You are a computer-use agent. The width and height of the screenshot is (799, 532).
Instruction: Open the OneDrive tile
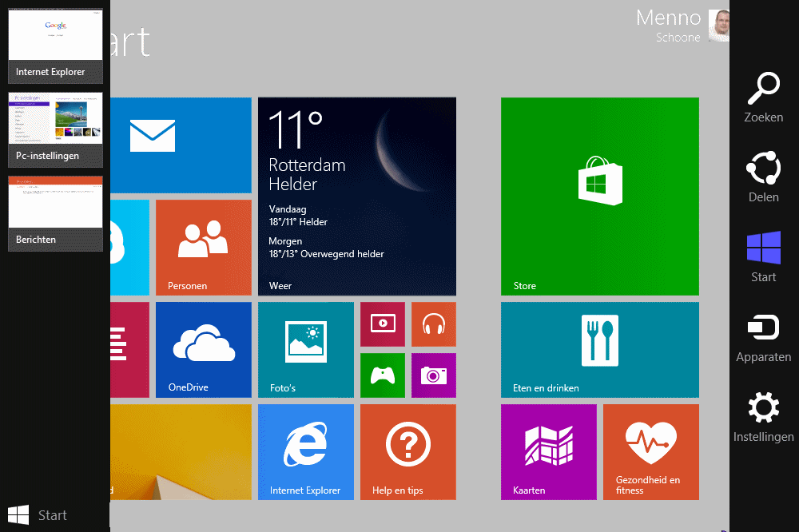(203, 350)
